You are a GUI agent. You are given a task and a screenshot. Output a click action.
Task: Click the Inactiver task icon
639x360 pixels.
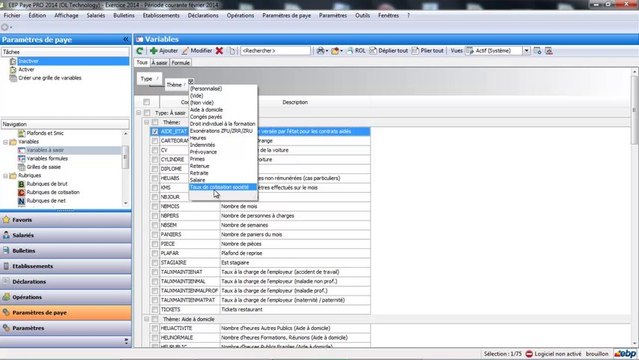pyautogui.click(x=13, y=61)
